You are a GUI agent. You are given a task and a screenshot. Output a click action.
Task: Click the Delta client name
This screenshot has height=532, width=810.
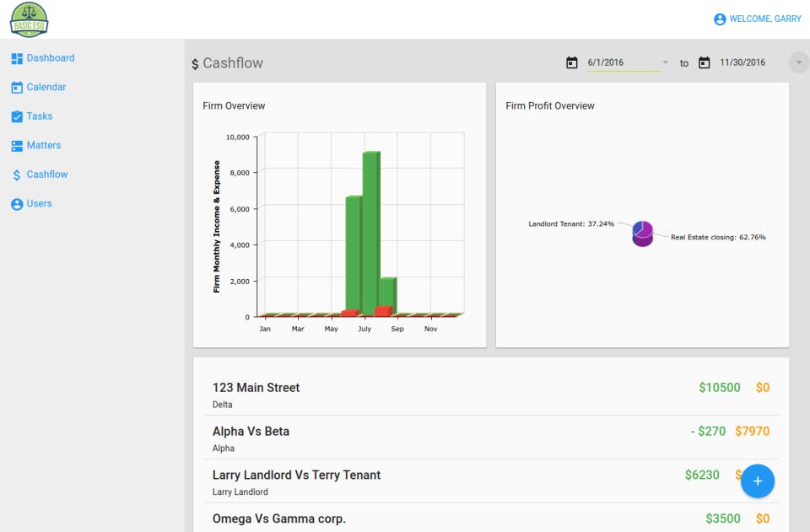tap(222, 405)
